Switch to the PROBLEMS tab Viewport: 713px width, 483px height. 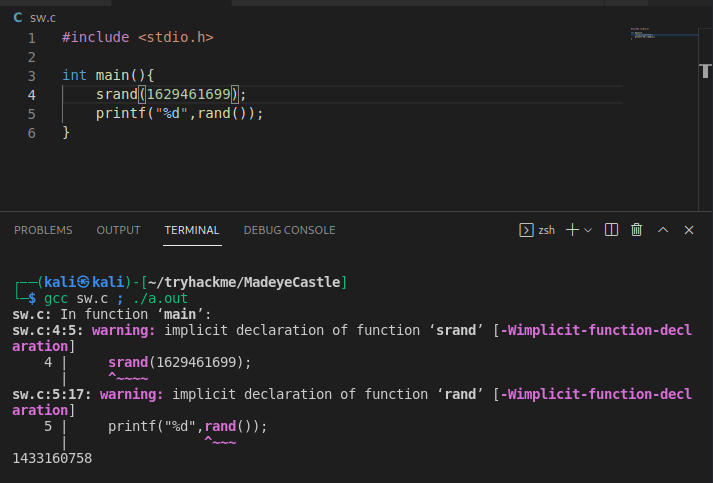(43, 230)
